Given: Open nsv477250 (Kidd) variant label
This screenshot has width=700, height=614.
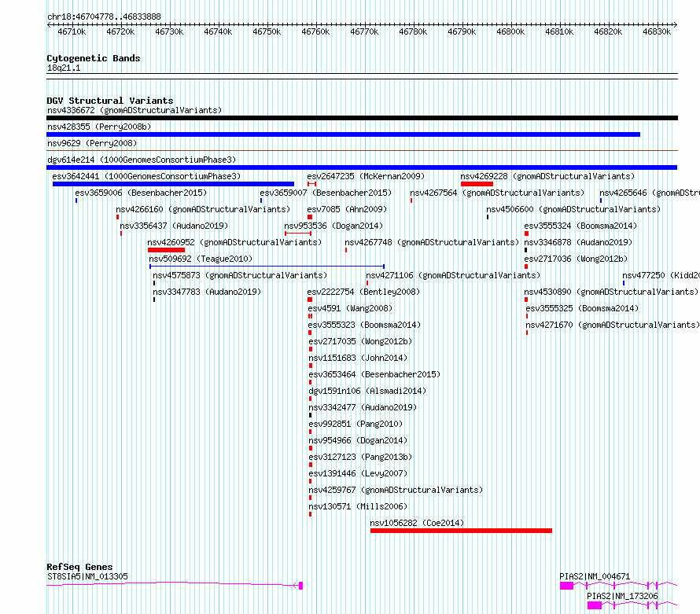Looking at the screenshot, I should (661, 275).
